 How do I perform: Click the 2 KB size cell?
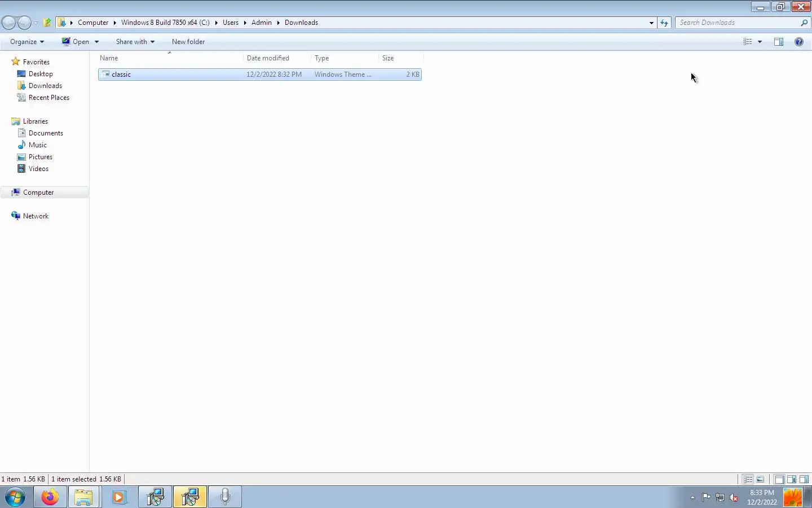413,75
